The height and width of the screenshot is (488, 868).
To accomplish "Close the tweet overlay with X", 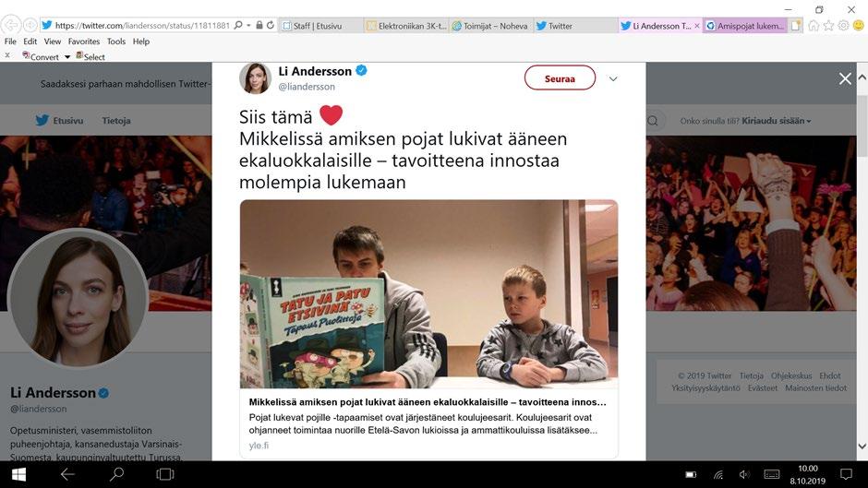I will tap(845, 78).
